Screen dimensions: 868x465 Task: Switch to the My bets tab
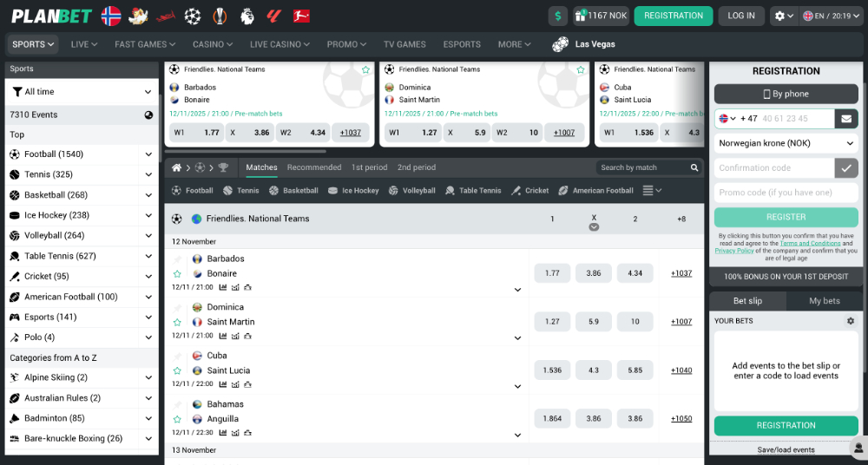coord(824,301)
